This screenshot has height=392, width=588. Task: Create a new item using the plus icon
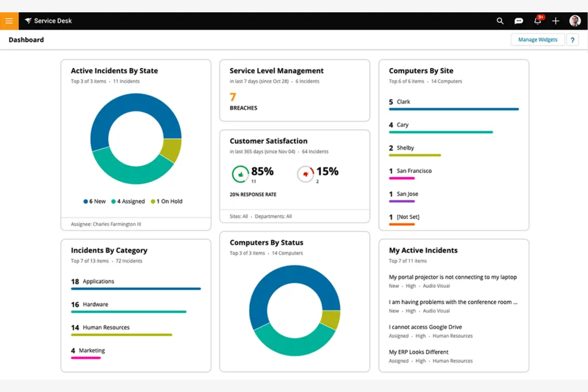[x=556, y=21]
